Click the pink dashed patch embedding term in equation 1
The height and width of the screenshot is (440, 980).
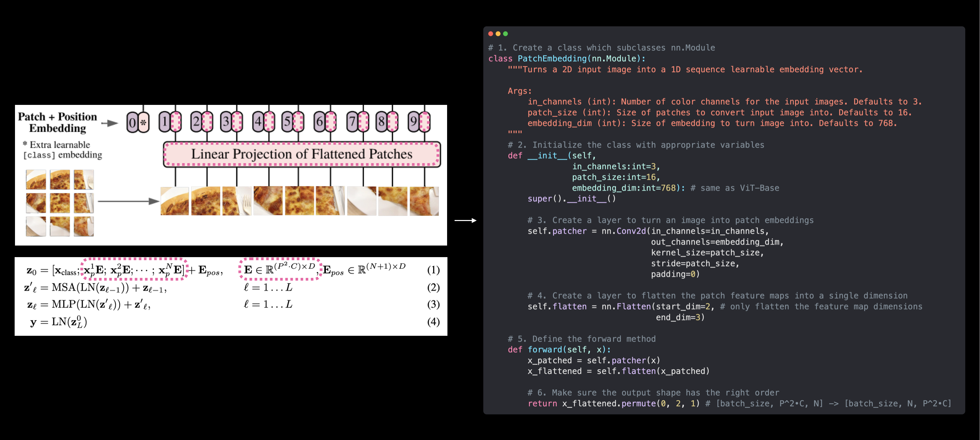[x=134, y=269]
